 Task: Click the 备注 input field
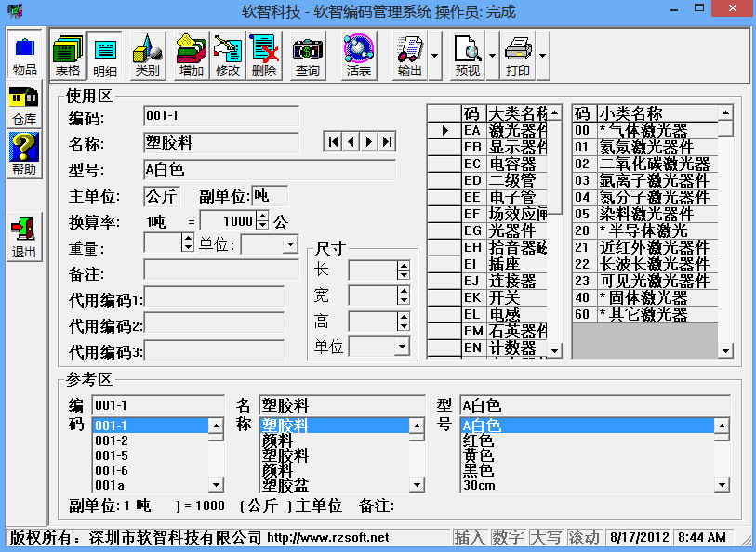click(x=221, y=270)
